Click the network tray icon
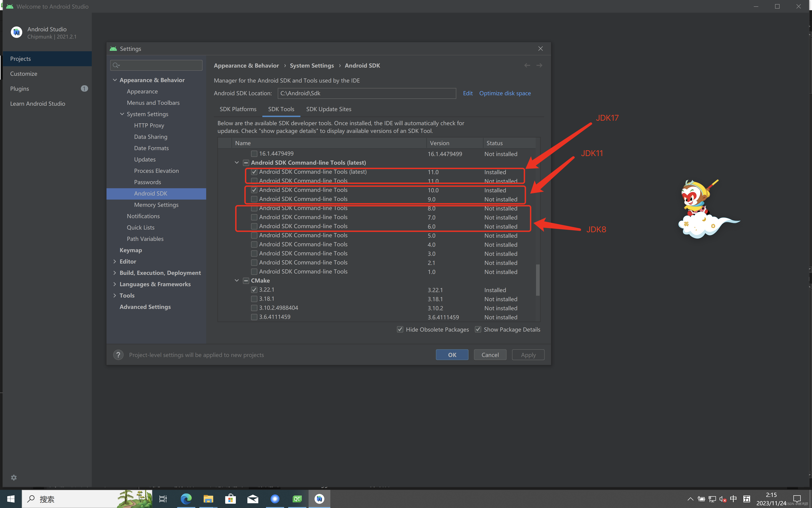 point(712,499)
